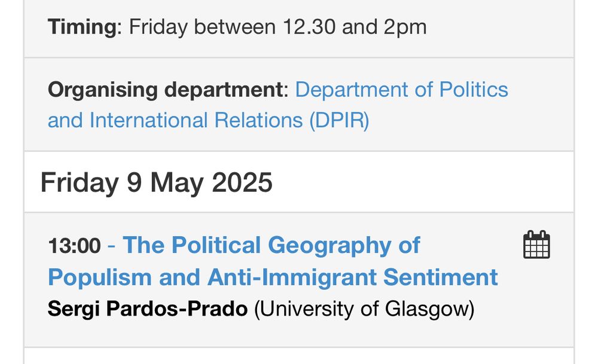This screenshot has width=598, height=364.
Task: Follow the 'and International Relations (DPIR)' link text
Action: (x=208, y=121)
